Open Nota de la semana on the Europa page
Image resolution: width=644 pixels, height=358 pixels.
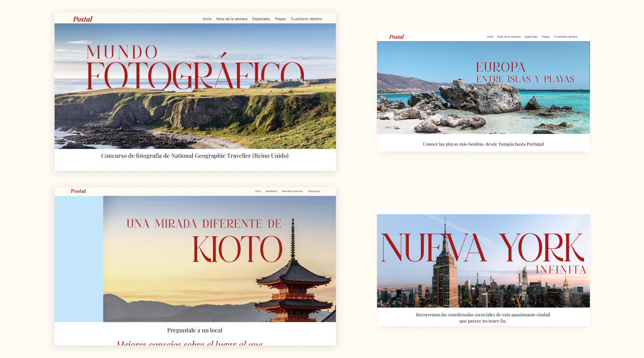pyautogui.click(x=509, y=37)
